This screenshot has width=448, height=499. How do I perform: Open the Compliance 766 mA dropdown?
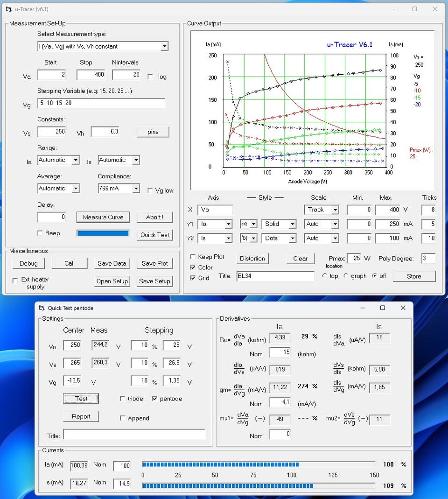[136, 189]
